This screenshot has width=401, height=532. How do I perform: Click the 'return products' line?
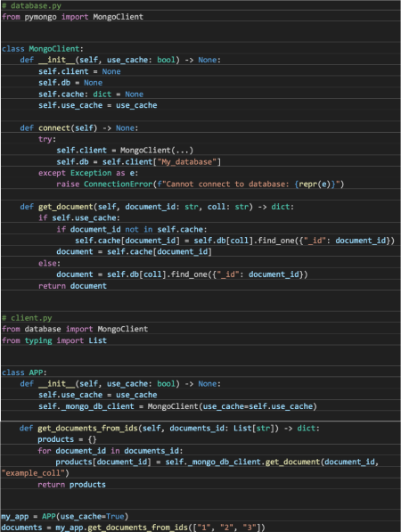(71, 485)
